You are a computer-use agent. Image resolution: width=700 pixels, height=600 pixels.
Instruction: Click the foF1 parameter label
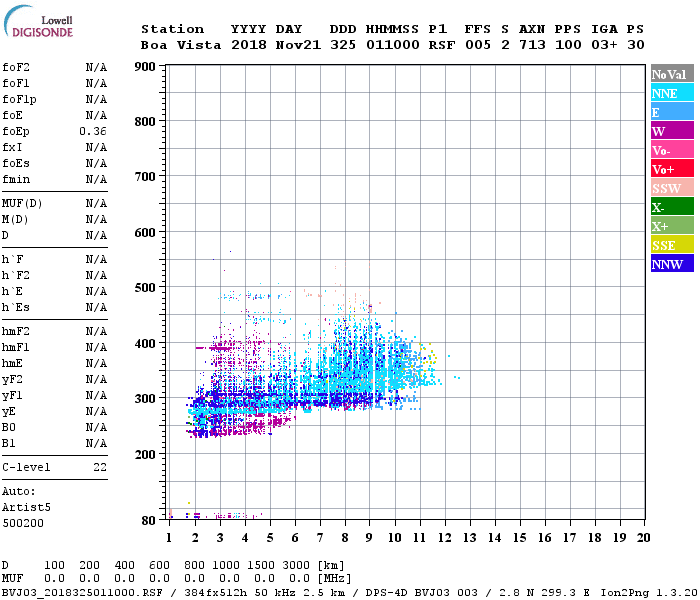click(x=16, y=83)
